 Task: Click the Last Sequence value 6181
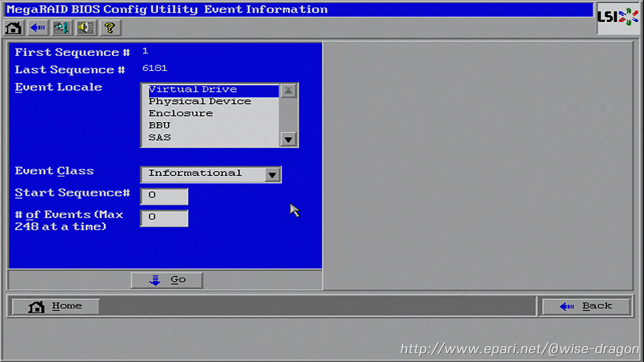coord(155,68)
